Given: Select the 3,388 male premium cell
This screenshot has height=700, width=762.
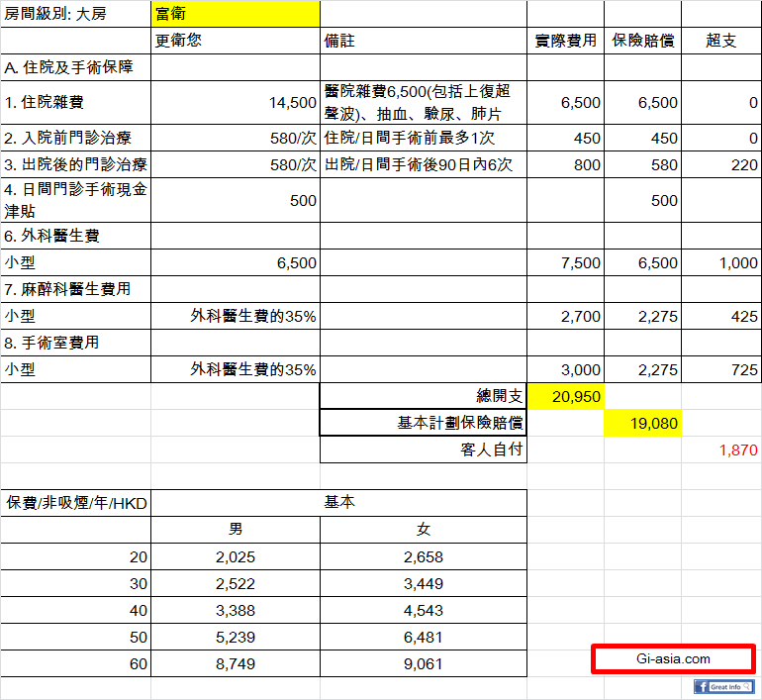Looking at the screenshot, I should pos(236,610).
